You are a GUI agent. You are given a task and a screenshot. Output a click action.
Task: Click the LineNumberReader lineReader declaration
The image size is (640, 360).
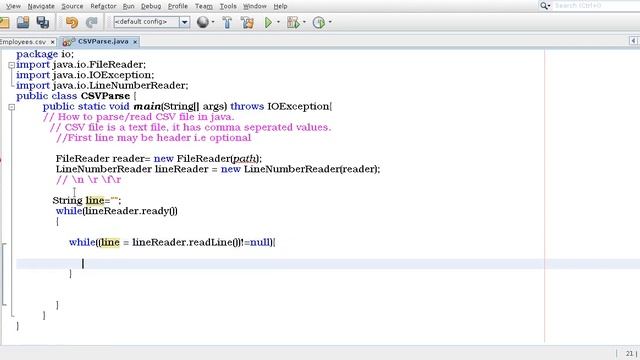coord(218,169)
